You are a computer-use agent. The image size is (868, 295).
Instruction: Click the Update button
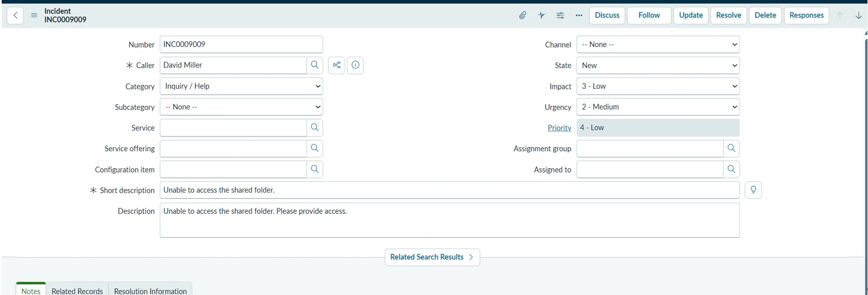[x=691, y=15]
